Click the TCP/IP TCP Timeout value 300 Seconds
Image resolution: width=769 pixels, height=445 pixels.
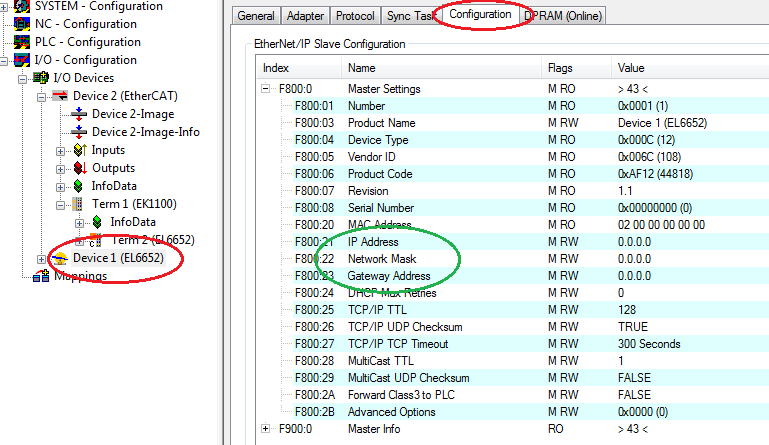649,344
